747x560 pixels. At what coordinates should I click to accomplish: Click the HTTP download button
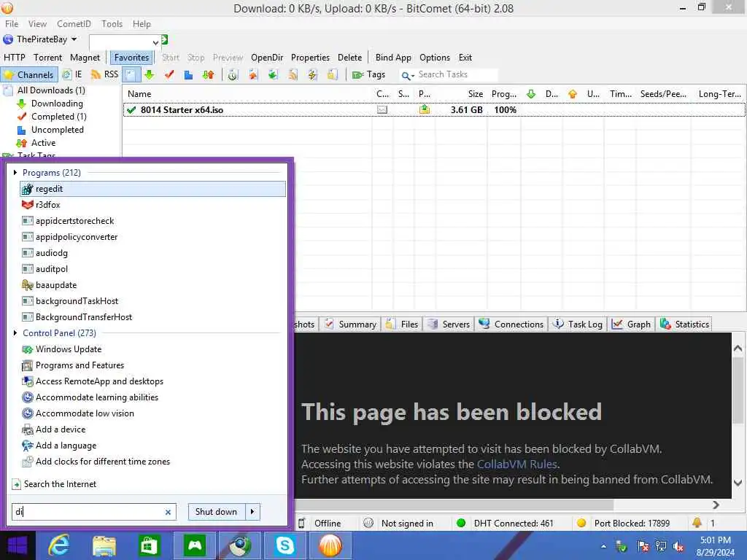click(x=15, y=58)
